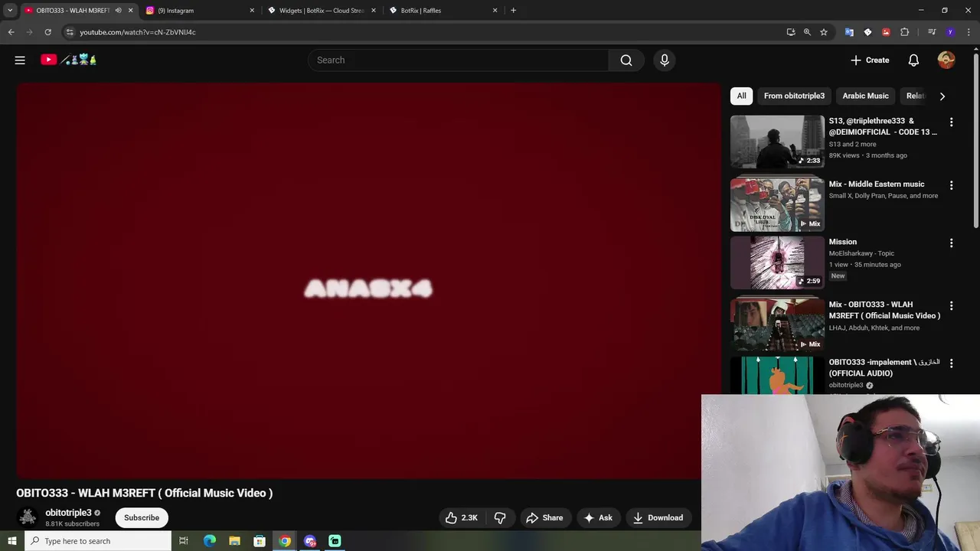Open the obitotriple3 channel avatar

pyautogui.click(x=28, y=518)
